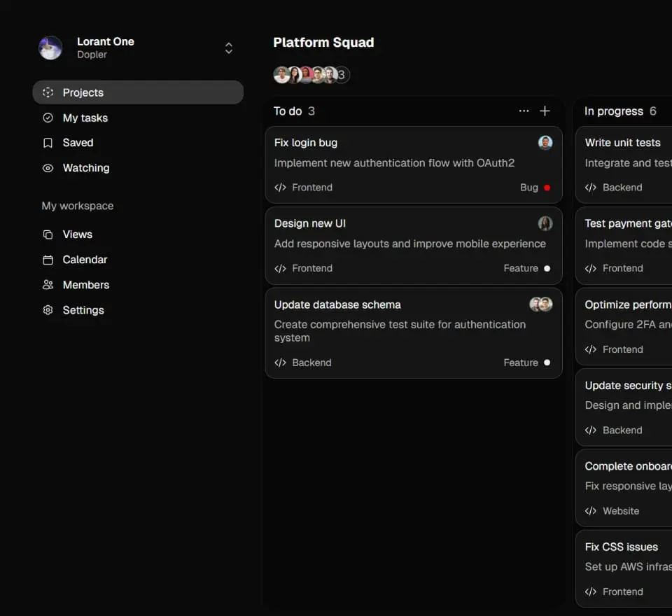Screen dimensions: 672x616
Task: Click the My tasks checkmark circle icon
Action: pyautogui.click(x=48, y=118)
